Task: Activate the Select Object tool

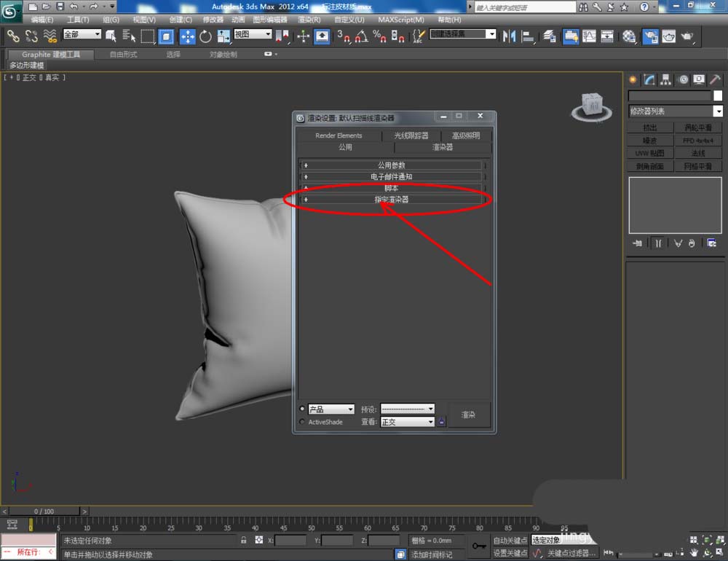Action: 111,36
